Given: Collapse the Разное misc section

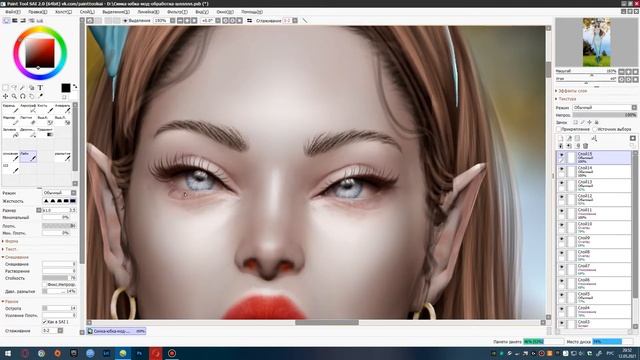Looking at the screenshot, I should [11, 302].
